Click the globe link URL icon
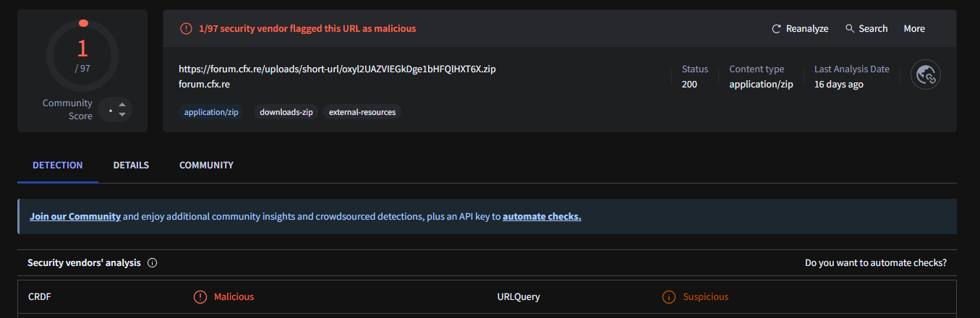Viewport: 980px width, 318px height. 926,75
